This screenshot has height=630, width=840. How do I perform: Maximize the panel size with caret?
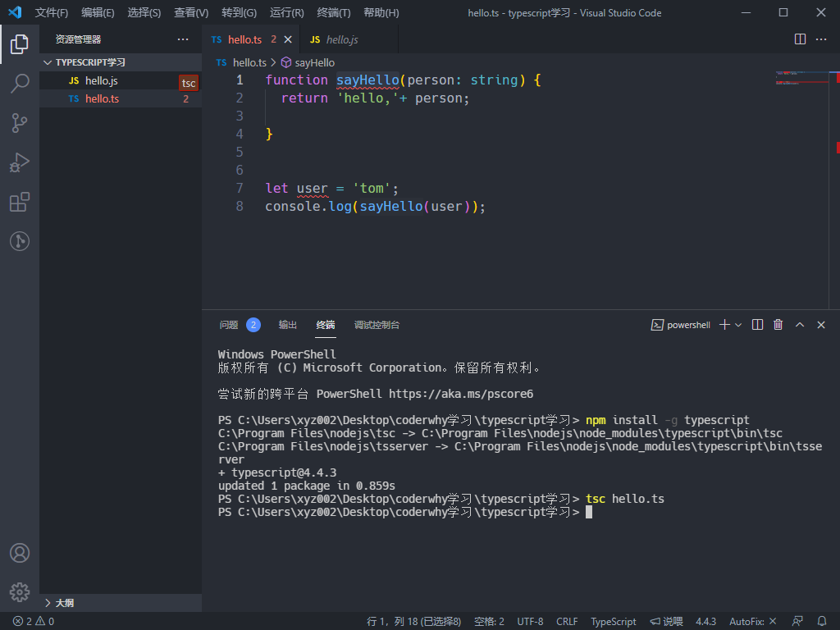pyautogui.click(x=800, y=325)
